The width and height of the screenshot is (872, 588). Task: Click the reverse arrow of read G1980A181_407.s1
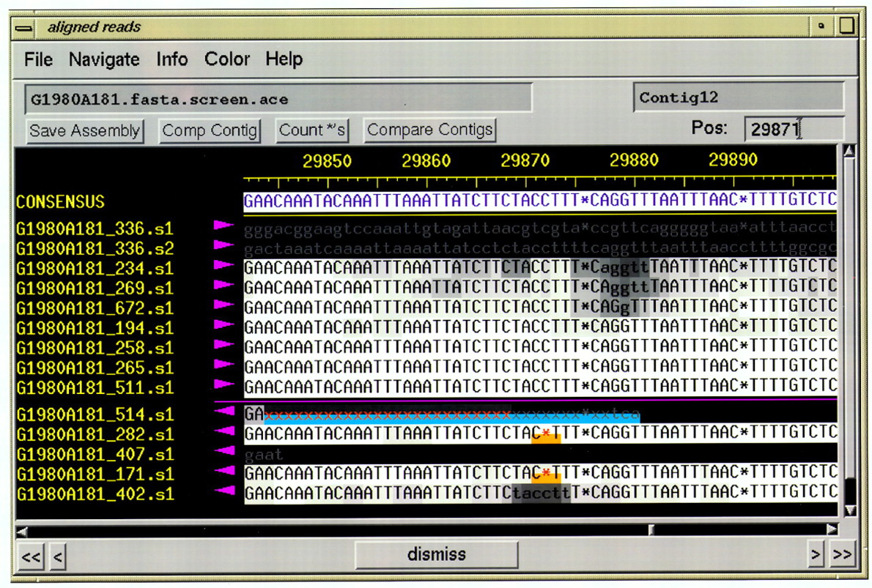(x=224, y=451)
